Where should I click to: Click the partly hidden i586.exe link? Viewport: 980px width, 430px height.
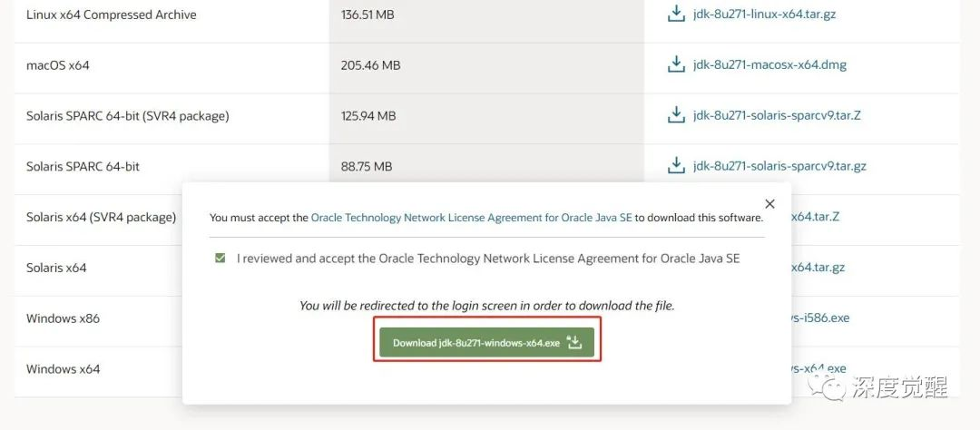pyautogui.click(x=820, y=318)
